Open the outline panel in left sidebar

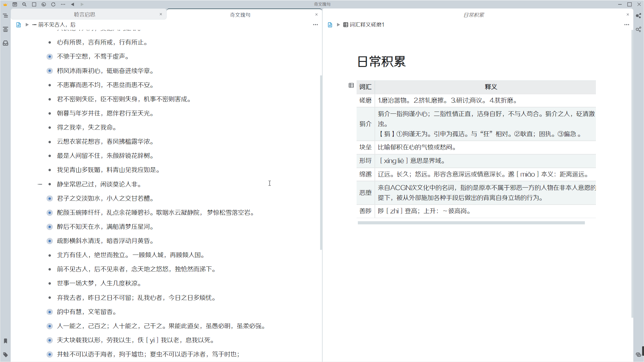(5, 29)
